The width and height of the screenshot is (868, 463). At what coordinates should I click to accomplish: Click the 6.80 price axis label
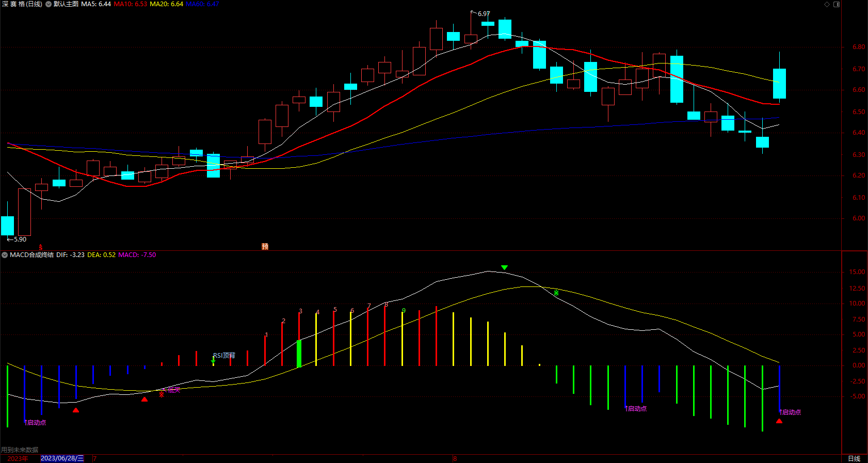click(859, 47)
